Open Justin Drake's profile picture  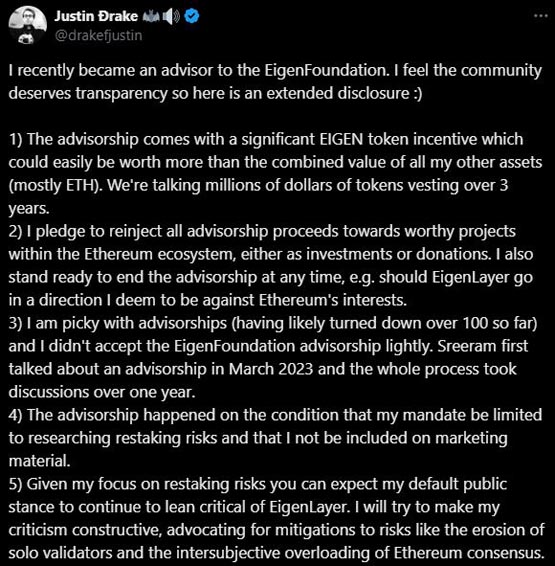click(27, 25)
